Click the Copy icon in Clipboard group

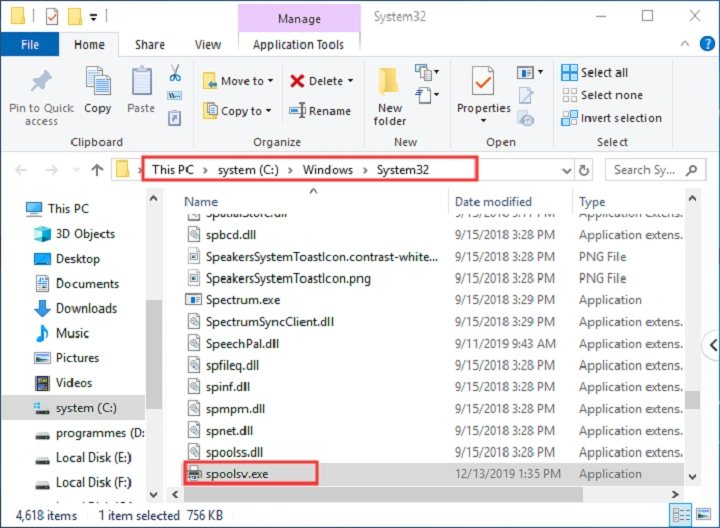tap(98, 80)
